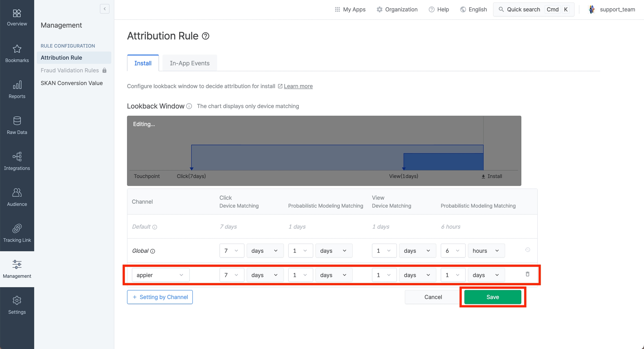Click the help icon next to Attribution Rule title
The width and height of the screenshot is (644, 349).
206,36
